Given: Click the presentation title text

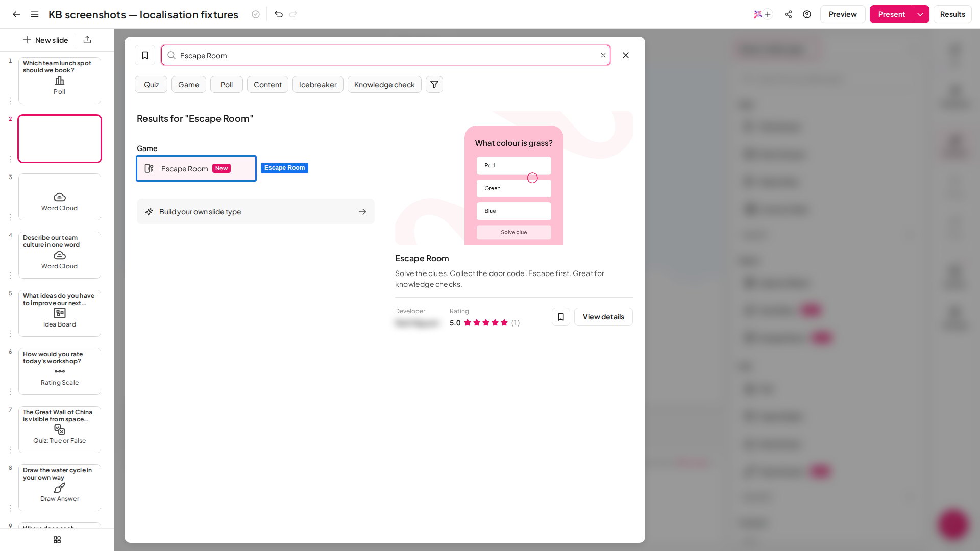Looking at the screenshot, I should click(143, 14).
